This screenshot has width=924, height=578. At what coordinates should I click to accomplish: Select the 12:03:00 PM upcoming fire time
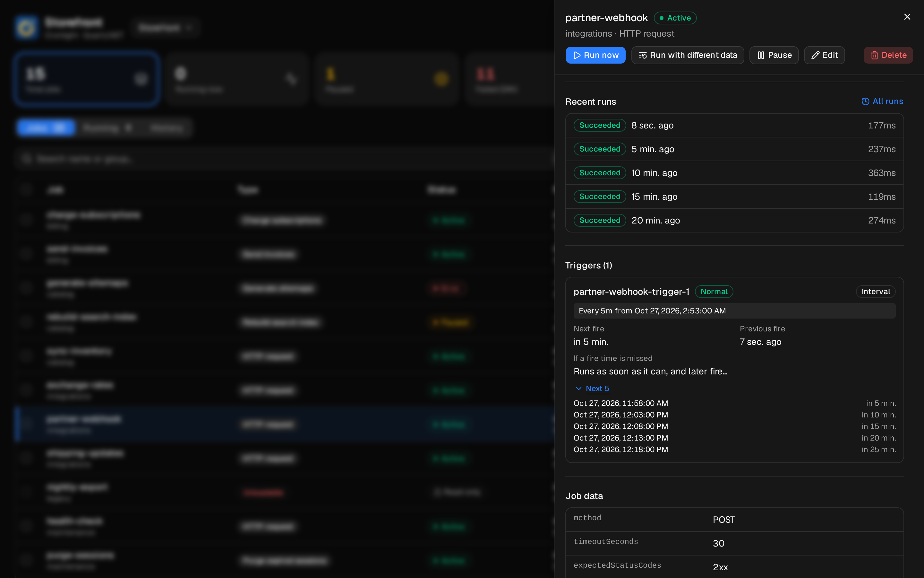tap(621, 415)
